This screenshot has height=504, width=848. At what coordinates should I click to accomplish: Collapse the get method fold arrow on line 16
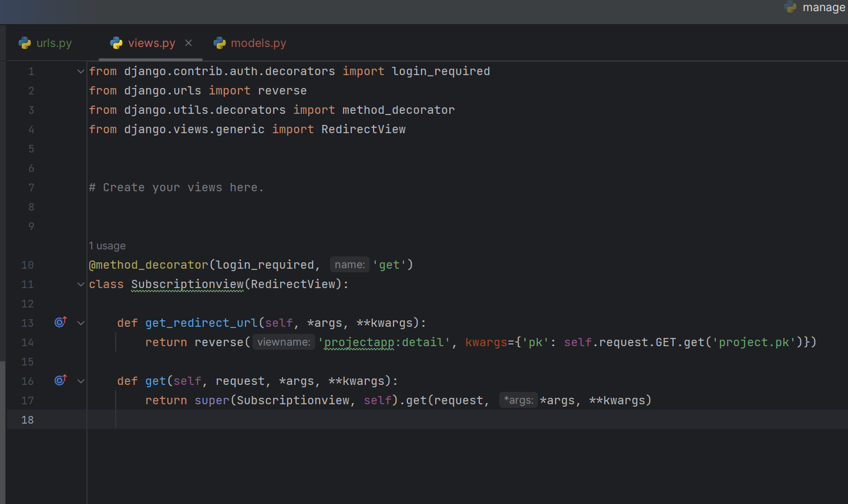click(x=81, y=381)
